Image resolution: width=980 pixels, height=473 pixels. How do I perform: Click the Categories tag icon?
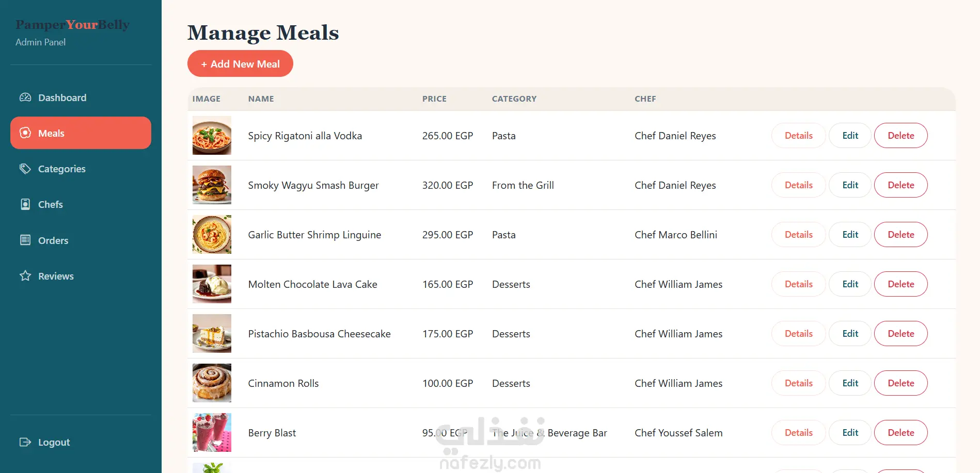tap(25, 169)
